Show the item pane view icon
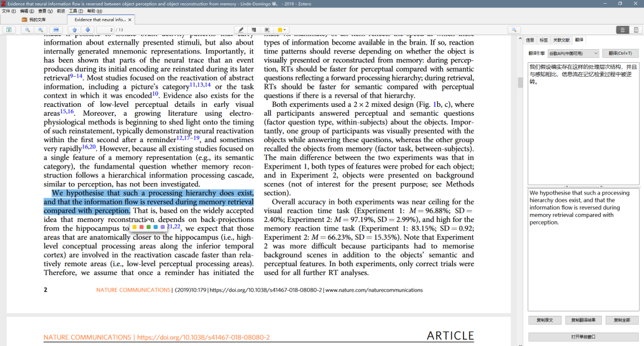 (623, 30)
